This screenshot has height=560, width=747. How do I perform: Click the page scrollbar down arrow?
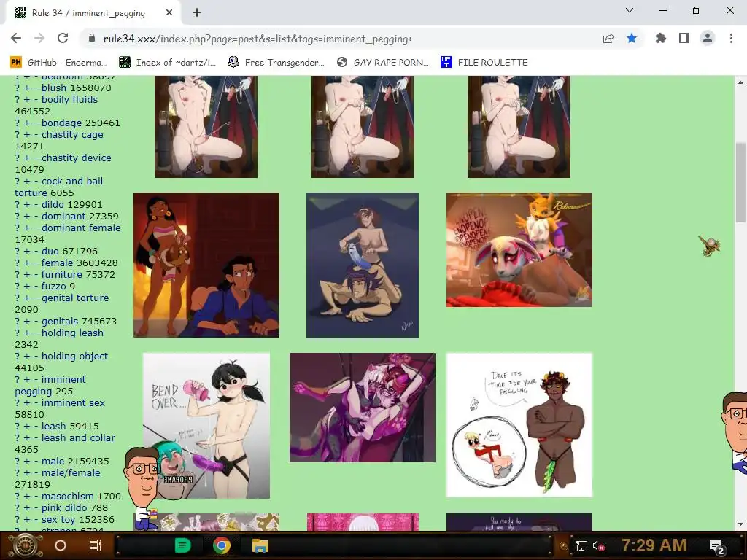coord(741,524)
